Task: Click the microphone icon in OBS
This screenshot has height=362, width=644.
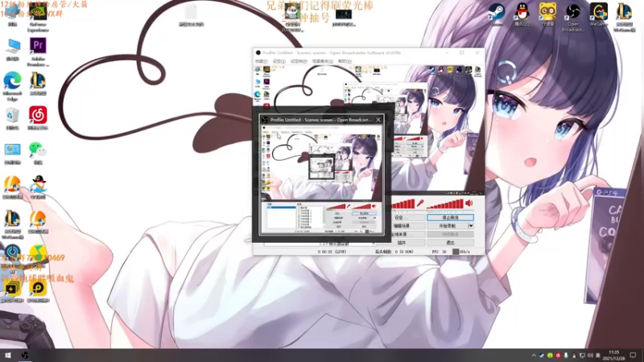Action: point(420,203)
